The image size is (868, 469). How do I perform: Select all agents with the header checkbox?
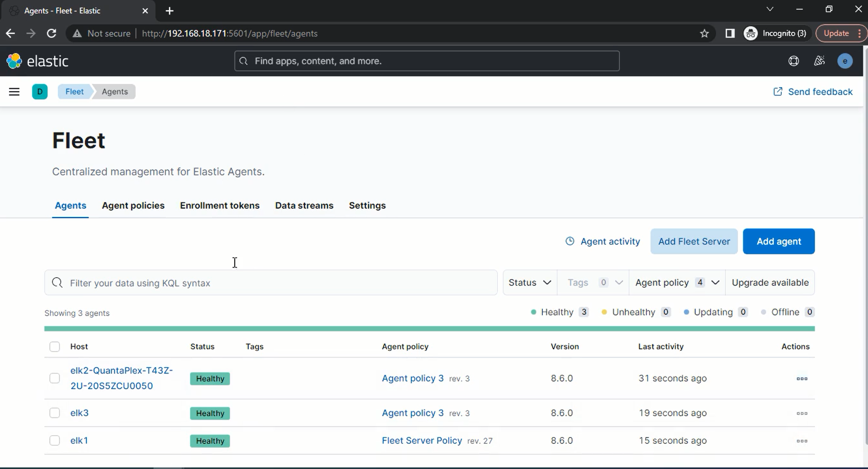(x=54, y=347)
